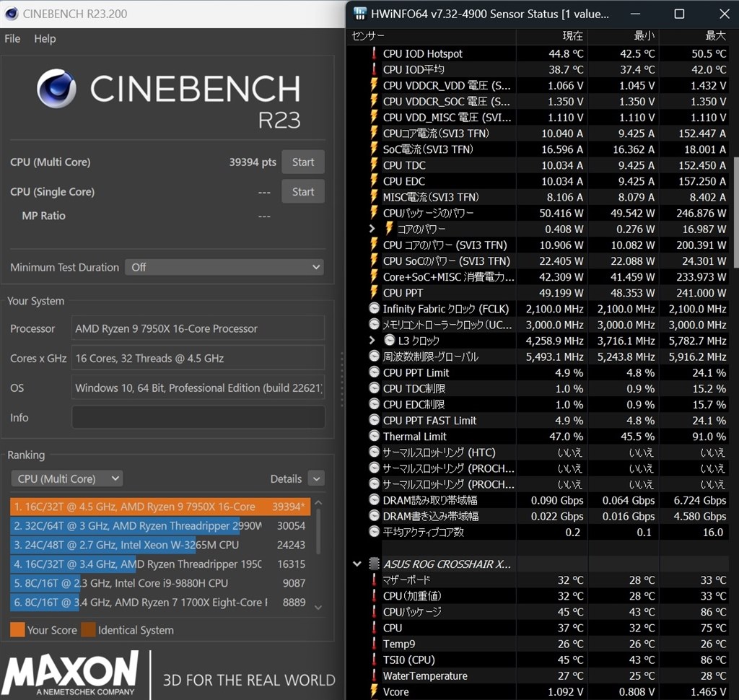Select ranking row 5 Core i9-9880H

160,583
